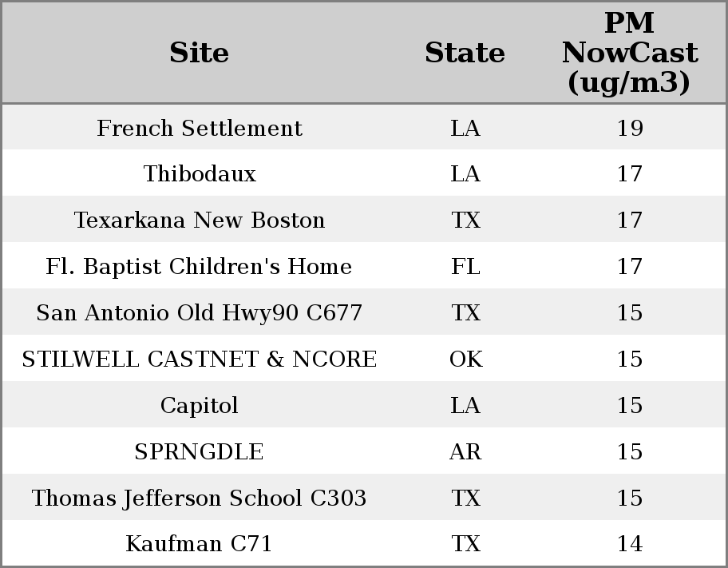
Task: Select the French Settlement site cell
Action: (200, 128)
